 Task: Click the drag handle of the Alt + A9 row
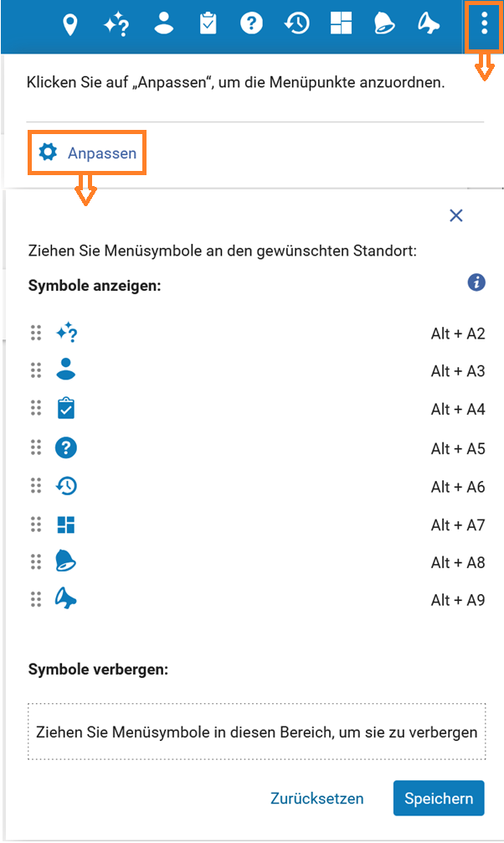tap(36, 599)
